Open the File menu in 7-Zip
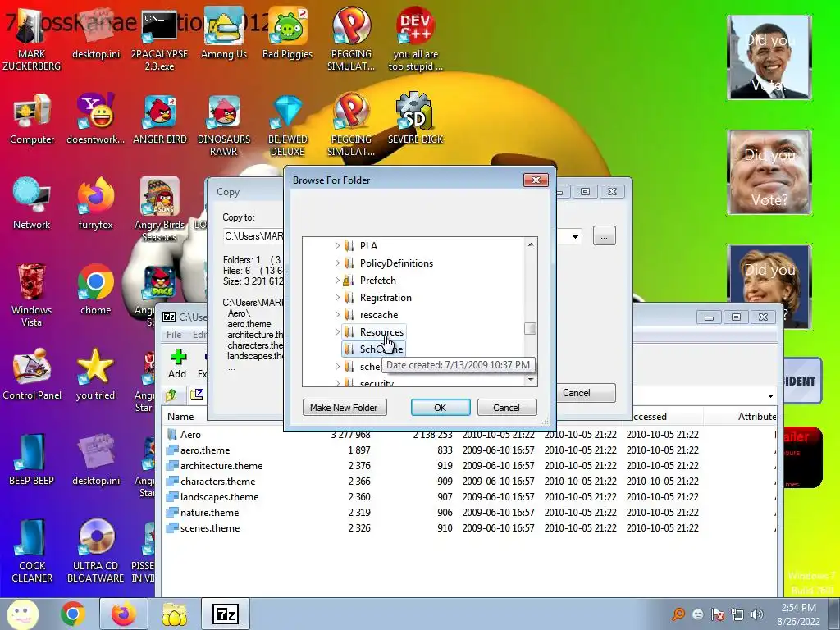The height and width of the screenshot is (630, 840). [x=174, y=335]
